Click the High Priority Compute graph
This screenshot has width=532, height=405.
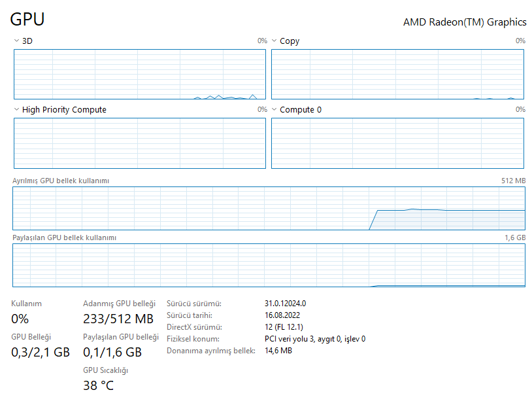[139, 143]
